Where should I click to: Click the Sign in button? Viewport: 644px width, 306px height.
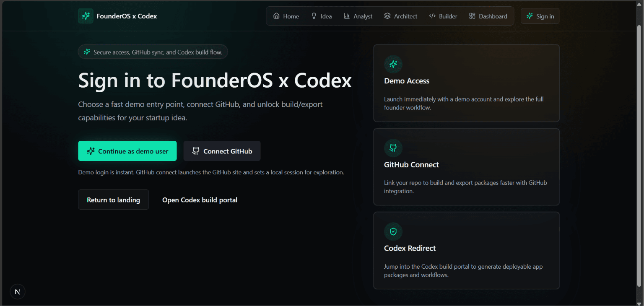click(540, 16)
